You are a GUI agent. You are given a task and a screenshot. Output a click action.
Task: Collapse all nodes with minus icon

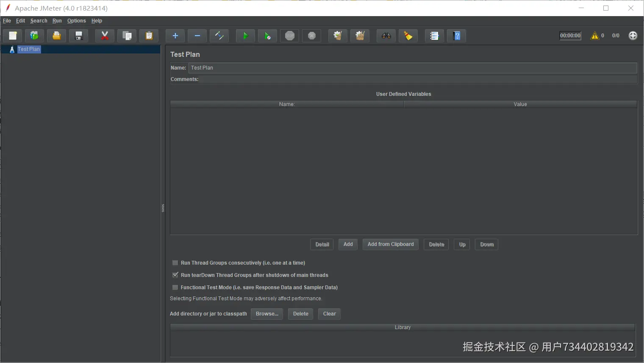(x=197, y=36)
